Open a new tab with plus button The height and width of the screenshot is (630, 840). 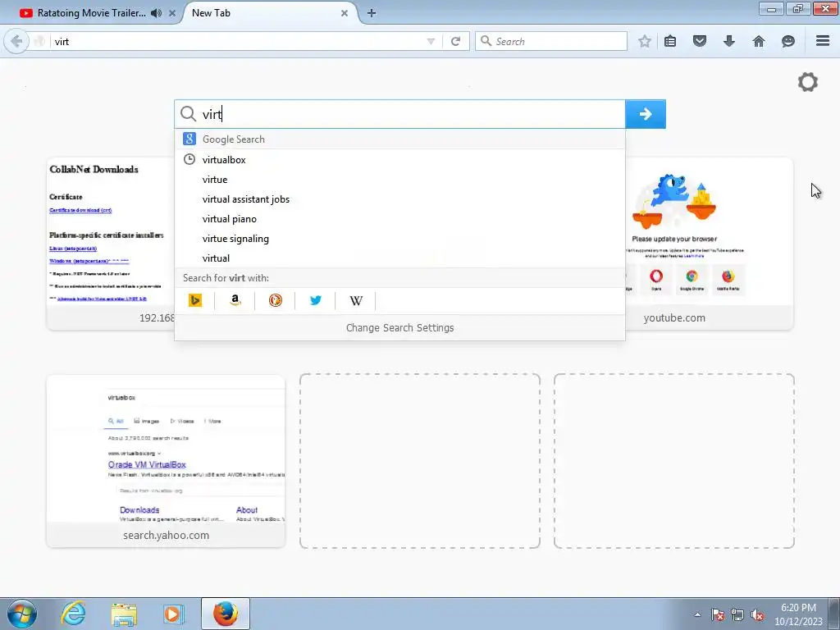click(x=372, y=13)
